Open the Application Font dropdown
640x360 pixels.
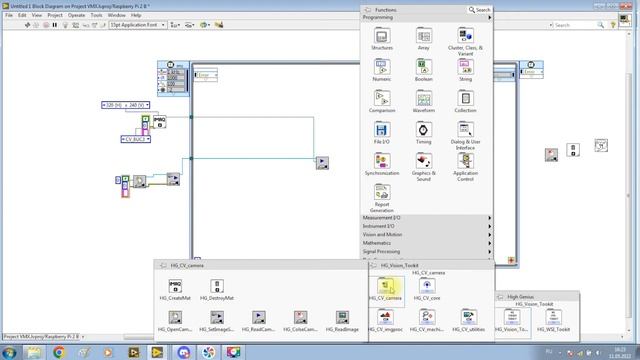click(138, 25)
